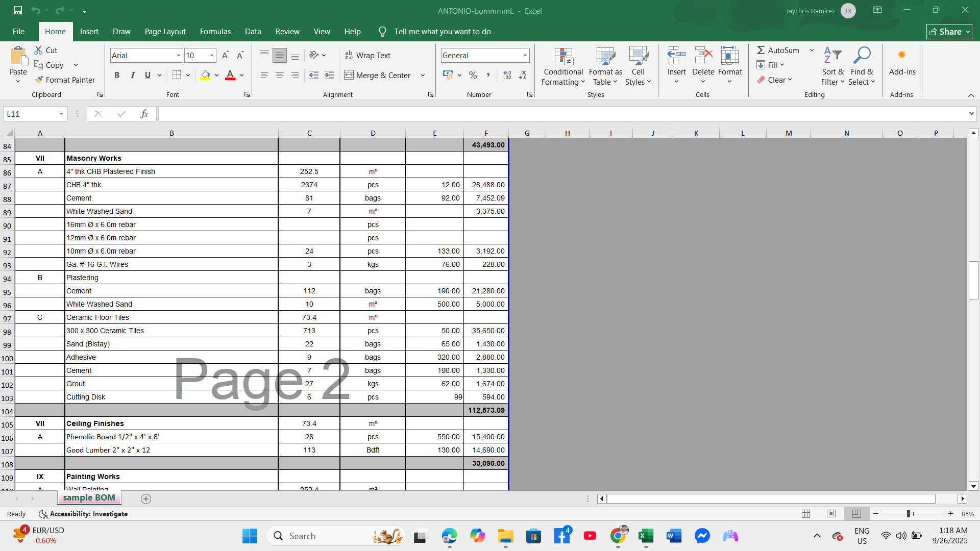Viewport: 980px width, 551px height.
Task: Expand the Name Box dropdown arrow
Action: [61, 114]
